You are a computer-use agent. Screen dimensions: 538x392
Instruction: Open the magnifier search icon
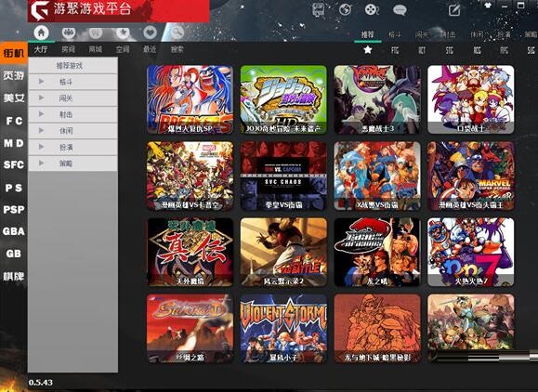[177, 33]
